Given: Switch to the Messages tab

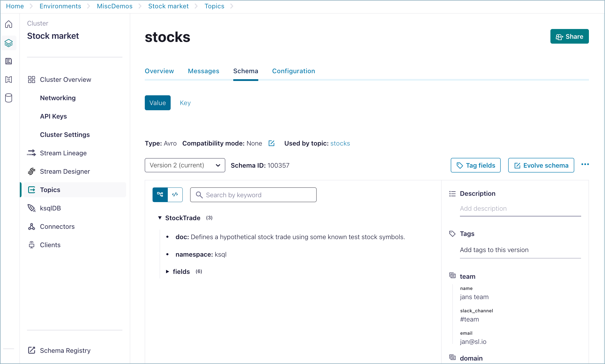Looking at the screenshot, I should click(203, 71).
